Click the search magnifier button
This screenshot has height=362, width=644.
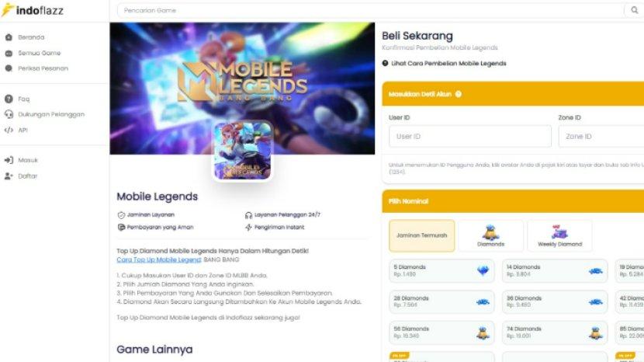click(x=635, y=10)
